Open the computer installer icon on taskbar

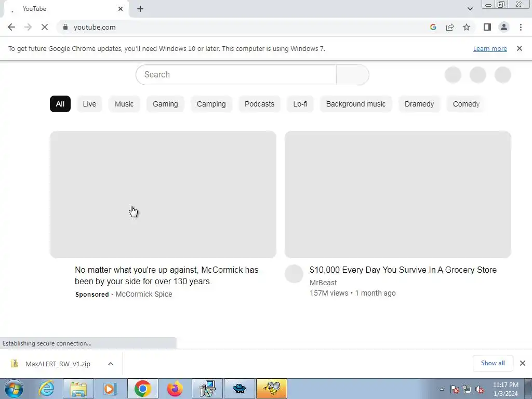point(207,389)
